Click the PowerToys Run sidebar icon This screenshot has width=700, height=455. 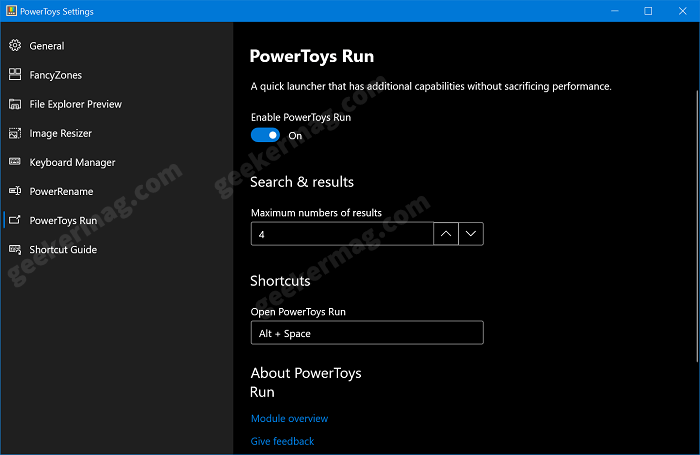[x=15, y=220]
